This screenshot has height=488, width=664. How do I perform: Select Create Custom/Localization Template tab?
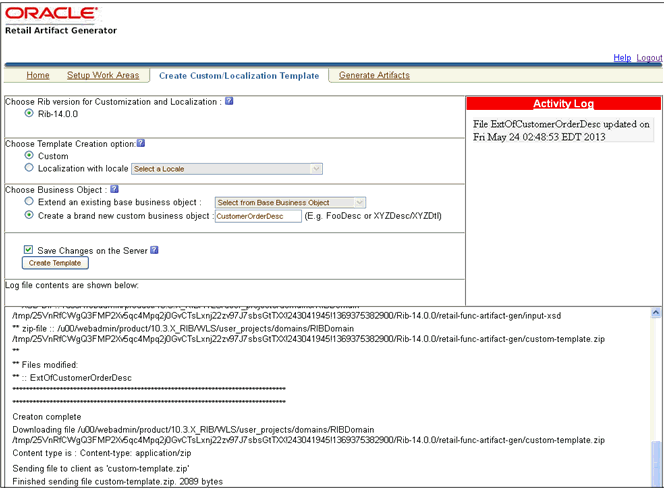point(239,76)
